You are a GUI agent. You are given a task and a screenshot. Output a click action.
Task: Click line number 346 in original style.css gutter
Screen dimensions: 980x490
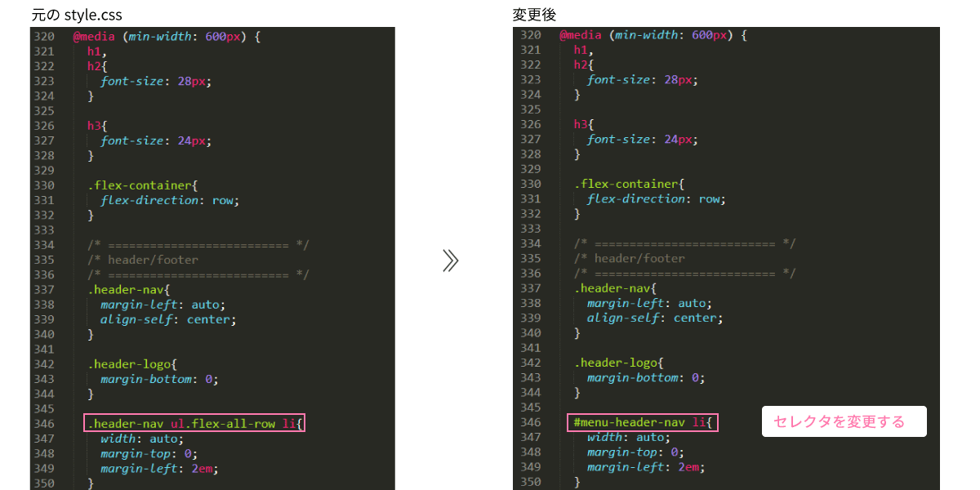[44, 424]
